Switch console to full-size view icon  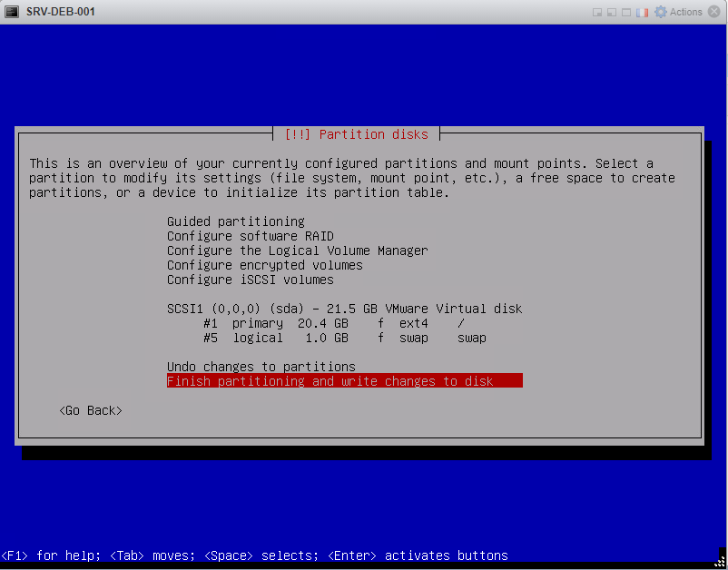626,13
